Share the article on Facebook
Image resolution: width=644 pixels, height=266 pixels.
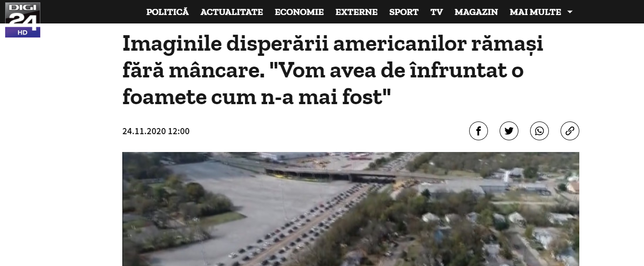pos(478,131)
